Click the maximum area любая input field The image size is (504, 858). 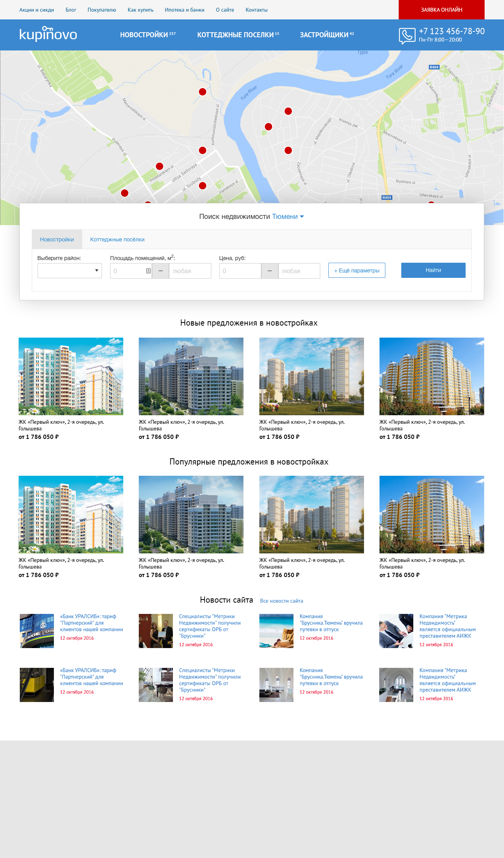pyautogui.click(x=190, y=271)
